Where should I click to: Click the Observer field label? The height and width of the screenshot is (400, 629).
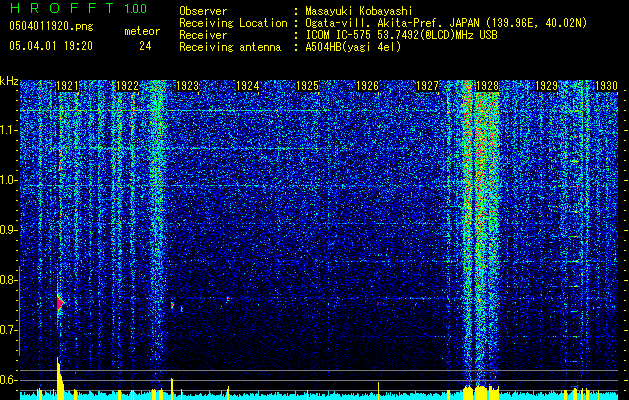(203, 11)
